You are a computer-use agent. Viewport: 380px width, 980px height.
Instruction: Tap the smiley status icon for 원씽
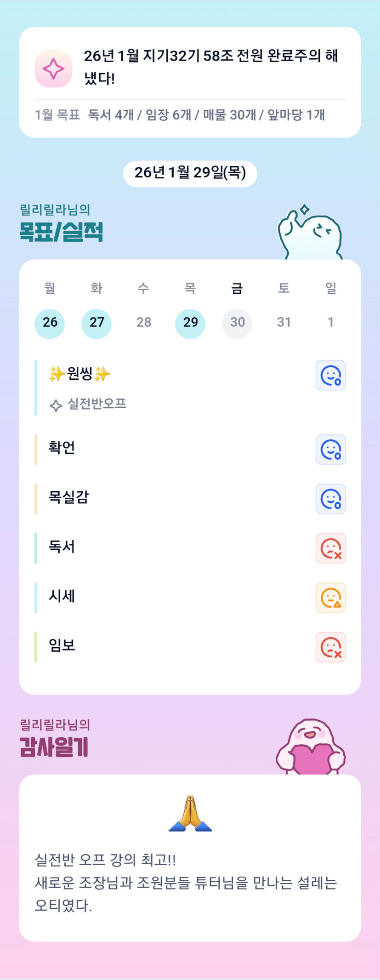[330, 376]
